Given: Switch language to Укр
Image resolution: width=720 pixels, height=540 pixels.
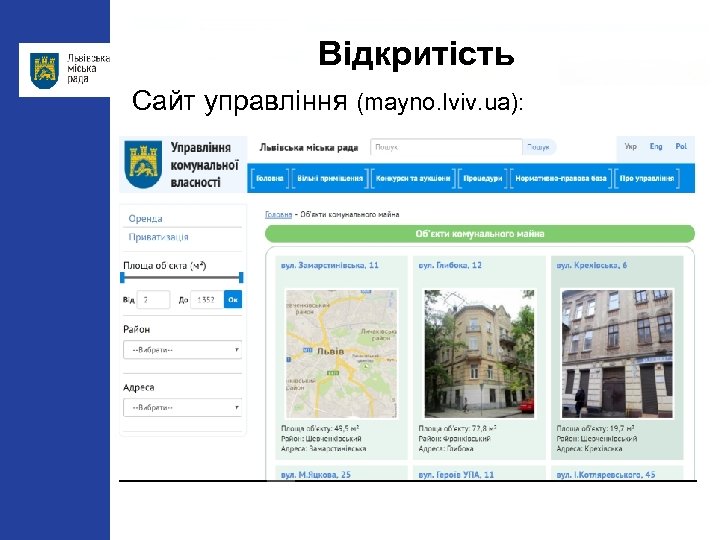Looking at the screenshot, I should click(630, 146).
